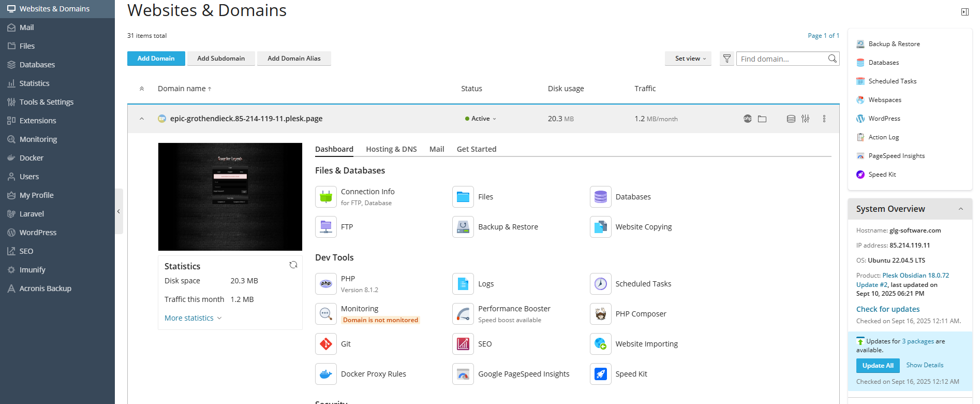Open the Git dev tool icon
Image resolution: width=980 pixels, height=404 pixels.
tap(326, 344)
